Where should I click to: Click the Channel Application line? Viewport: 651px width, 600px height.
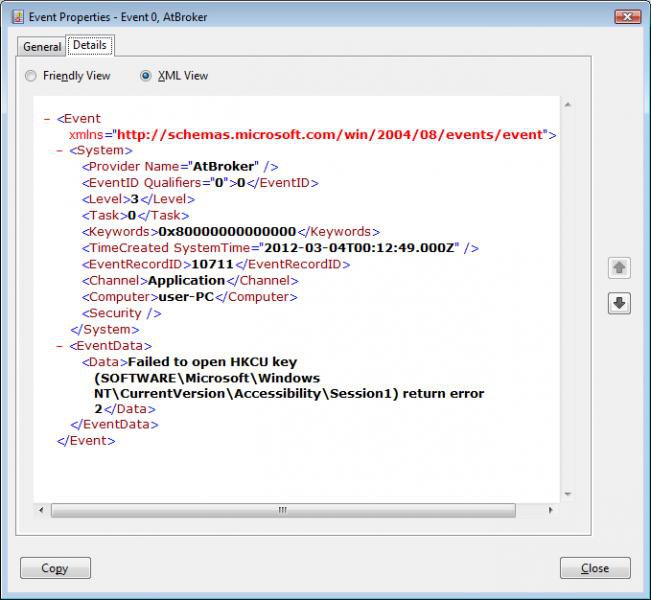tap(190, 281)
